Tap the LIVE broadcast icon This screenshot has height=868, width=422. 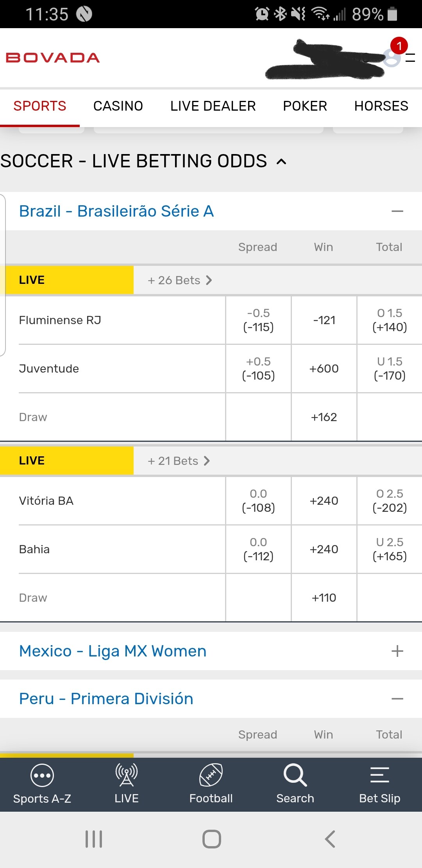pyautogui.click(x=126, y=775)
